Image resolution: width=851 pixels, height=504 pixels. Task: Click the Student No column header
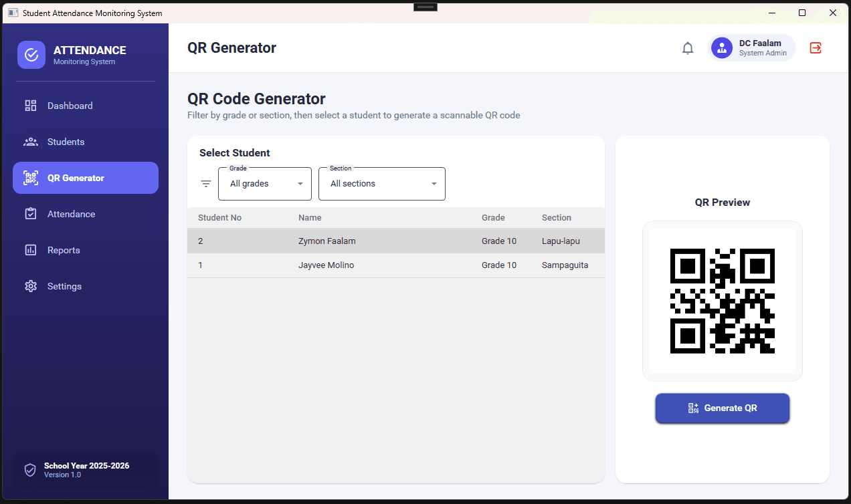tap(219, 218)
